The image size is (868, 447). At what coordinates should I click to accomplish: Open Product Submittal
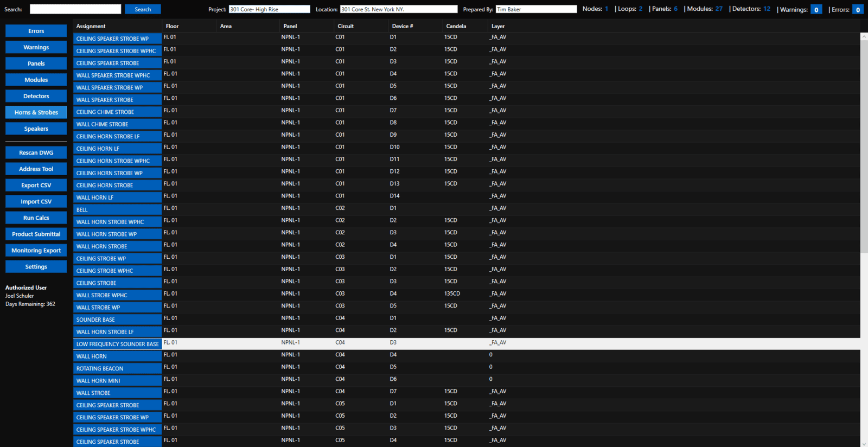36,234
